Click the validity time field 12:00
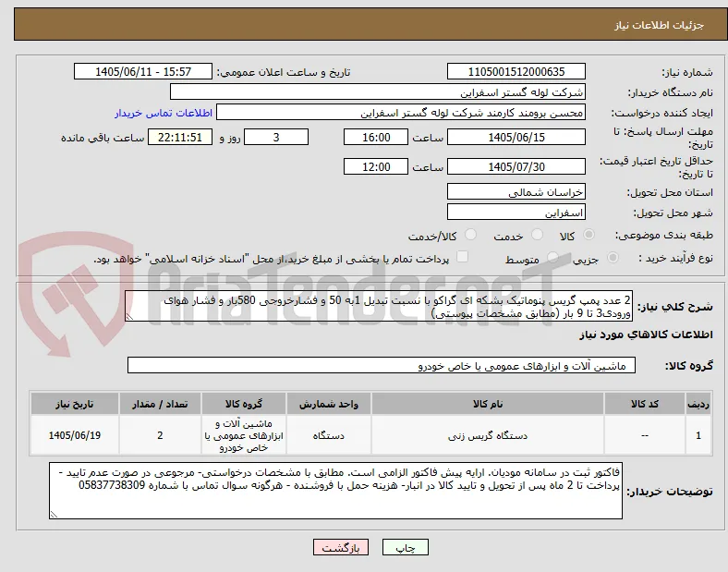This screenshot has width=728, height=572. (x=376, y=166)
